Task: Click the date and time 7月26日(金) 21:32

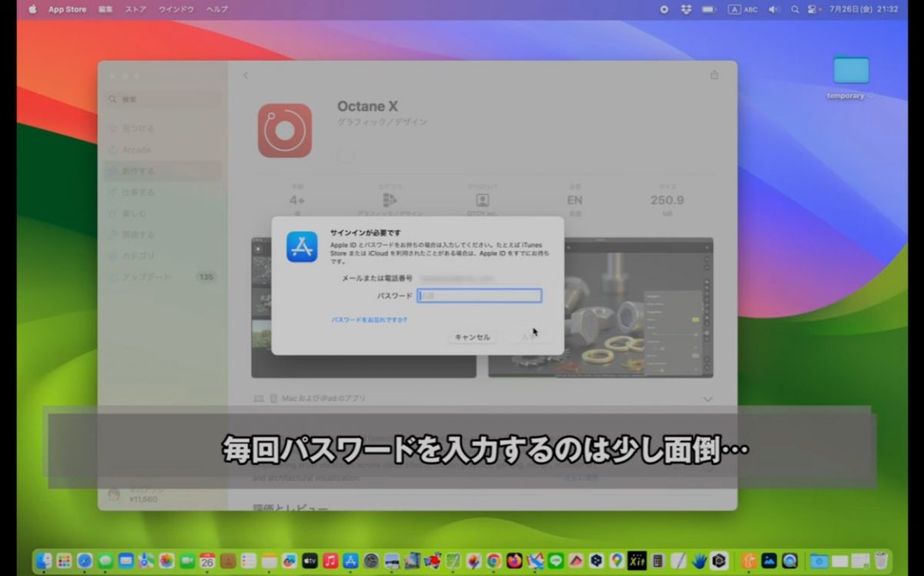Action: pos(864,9)
